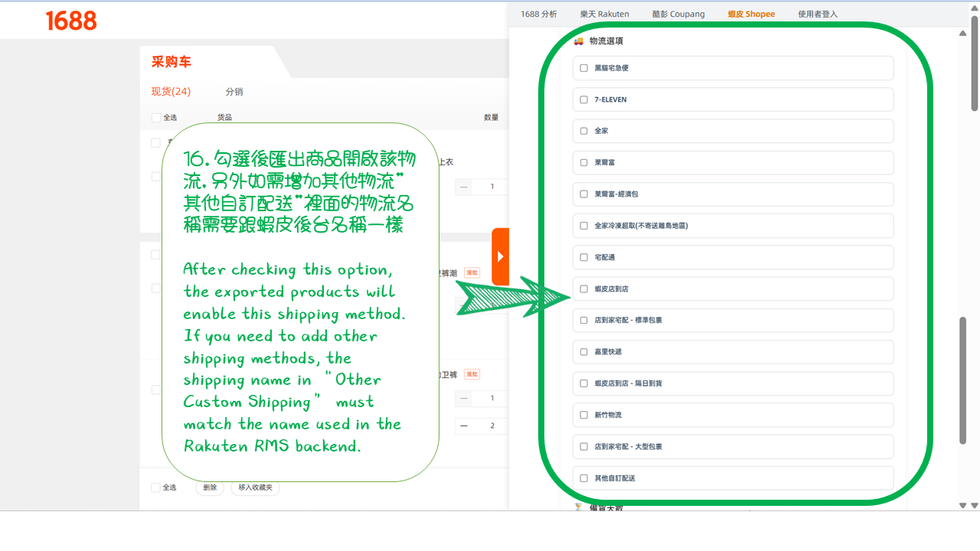Check the 7-ELEVEN shipping option
The height and width of the screenshot is (551, 980).
click(583, 99)
